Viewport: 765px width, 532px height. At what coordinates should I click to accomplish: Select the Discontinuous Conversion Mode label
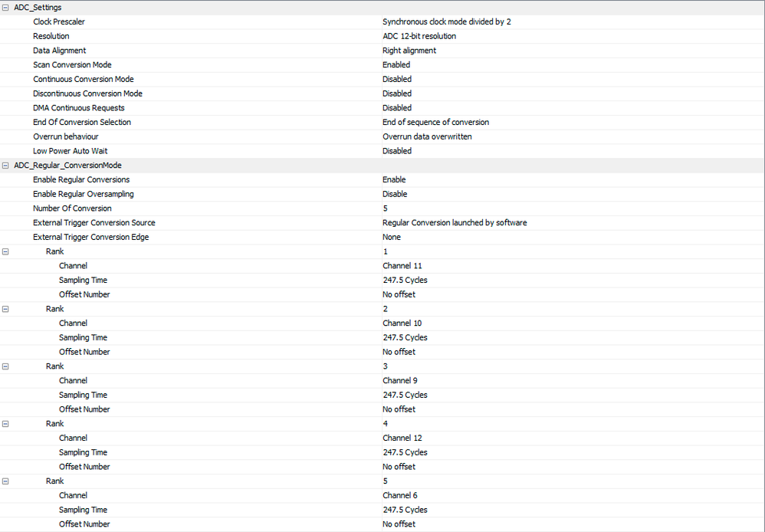click(87, 94)
